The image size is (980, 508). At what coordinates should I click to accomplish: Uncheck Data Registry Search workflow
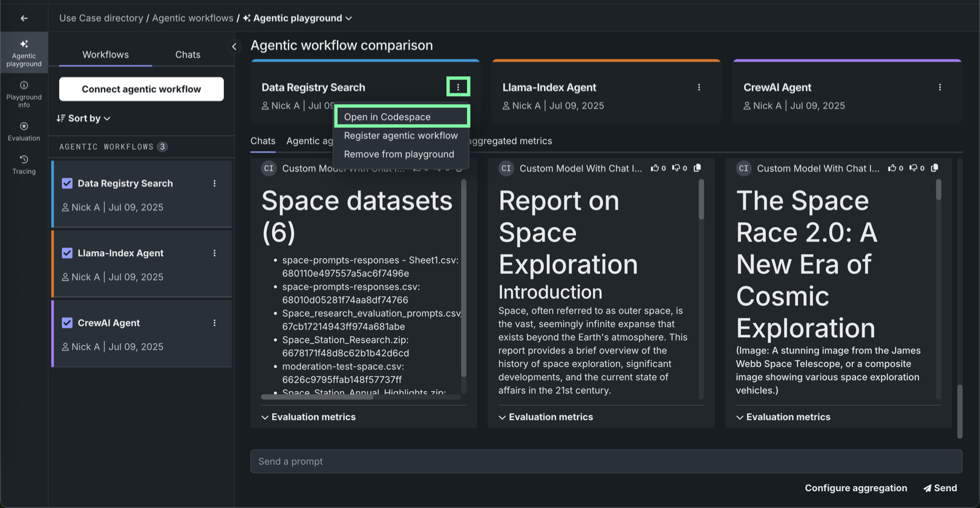67,183
